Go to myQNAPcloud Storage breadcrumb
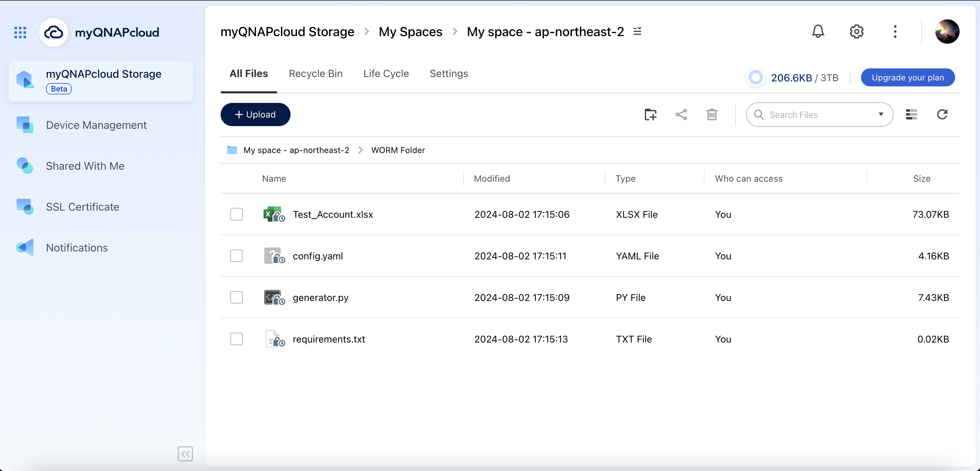The image size is (980, 471). click(287, 32)
